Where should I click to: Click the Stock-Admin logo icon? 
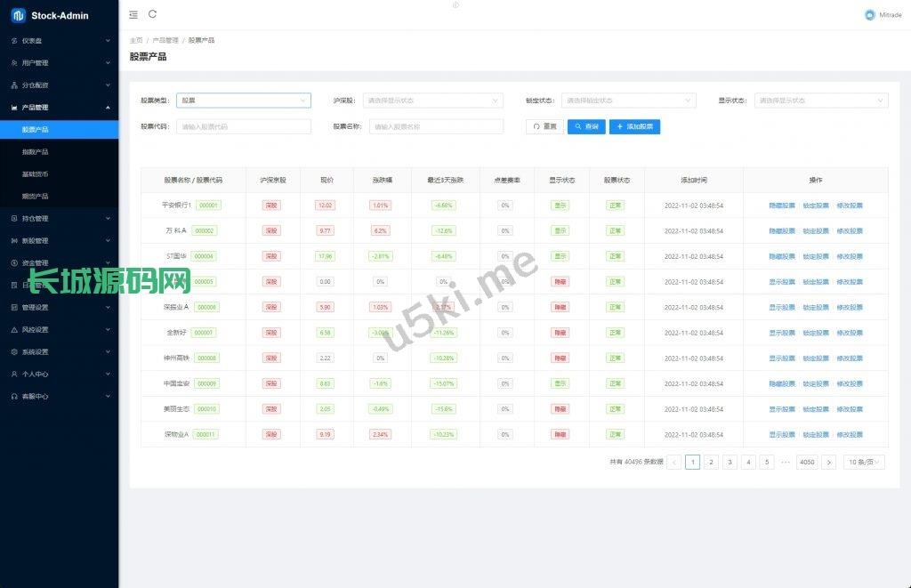[18, 15]
